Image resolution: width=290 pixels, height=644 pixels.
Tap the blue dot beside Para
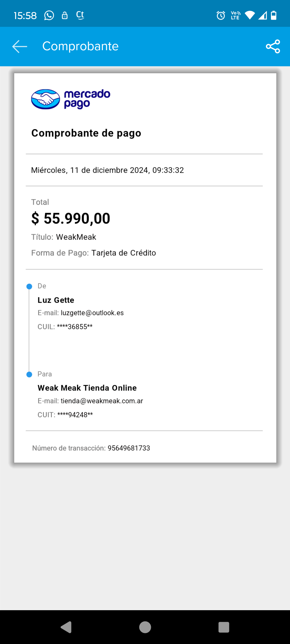[29, 374]
